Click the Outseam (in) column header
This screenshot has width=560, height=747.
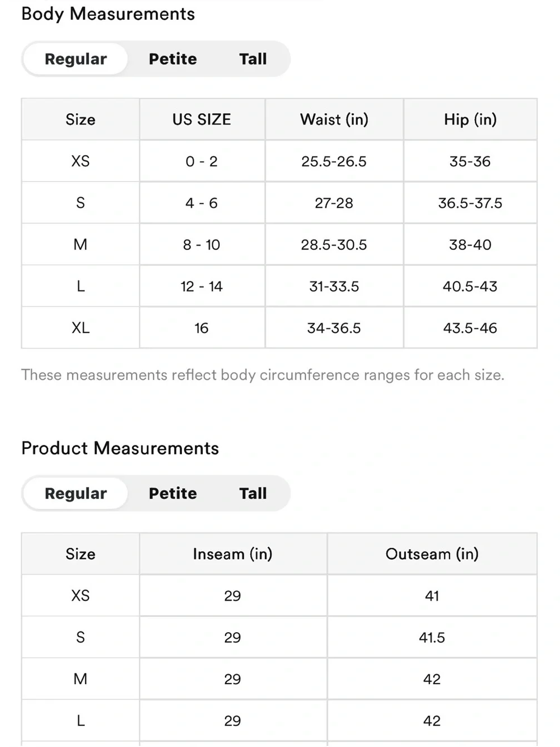(432, 554)
